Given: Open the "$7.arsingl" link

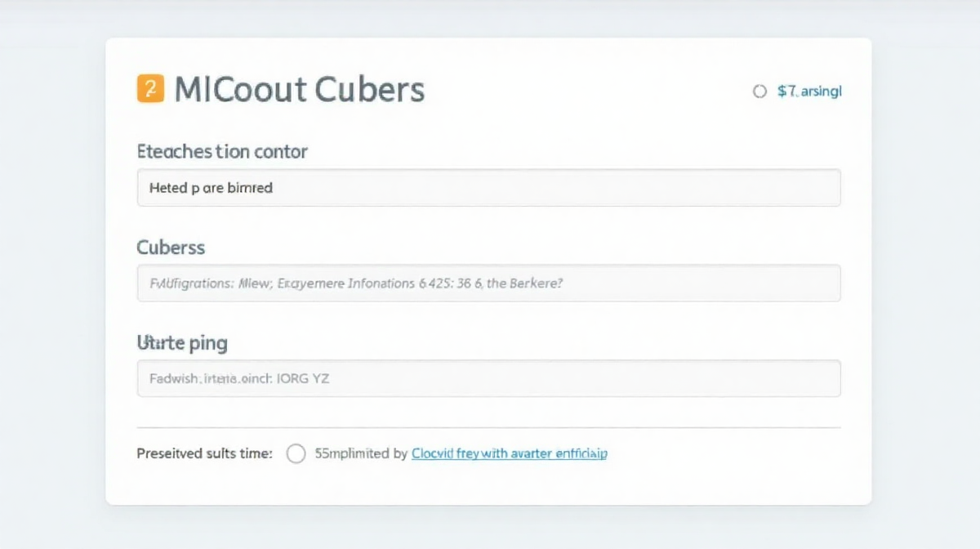Looking at the screenshot, I should (x=809, y=91).
